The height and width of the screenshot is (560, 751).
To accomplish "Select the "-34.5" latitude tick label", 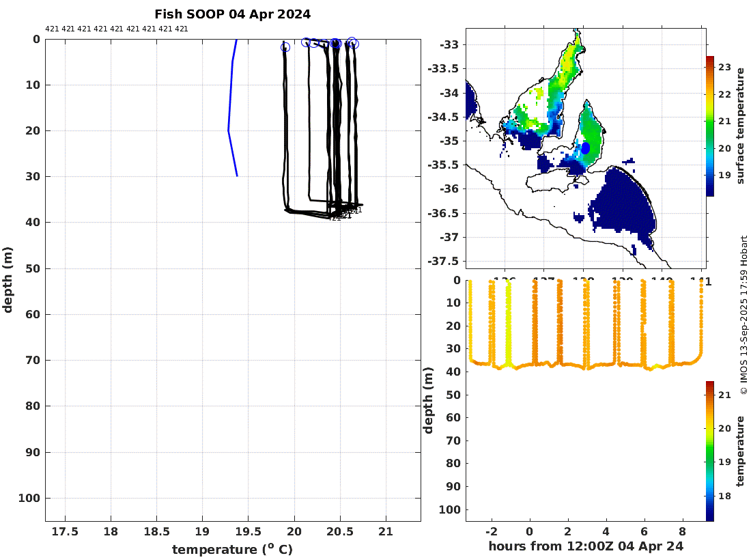I will tap(443, 117).
